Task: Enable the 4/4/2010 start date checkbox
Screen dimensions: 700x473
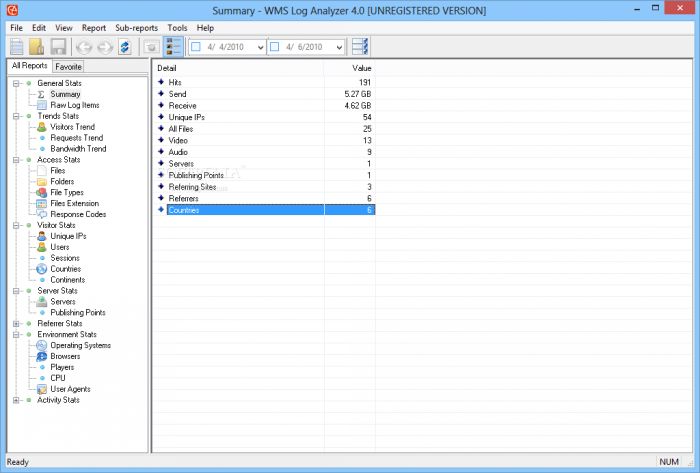Action: click(196, 47)
